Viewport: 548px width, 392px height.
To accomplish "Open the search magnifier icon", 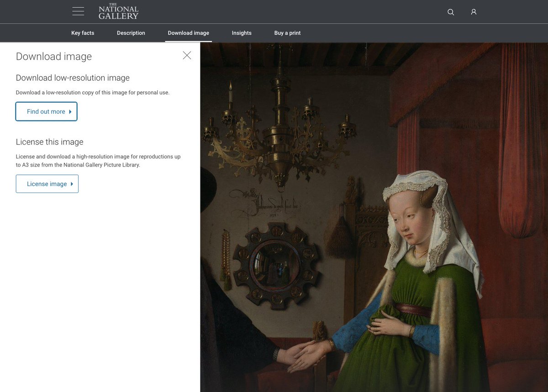I will [451, 12].
